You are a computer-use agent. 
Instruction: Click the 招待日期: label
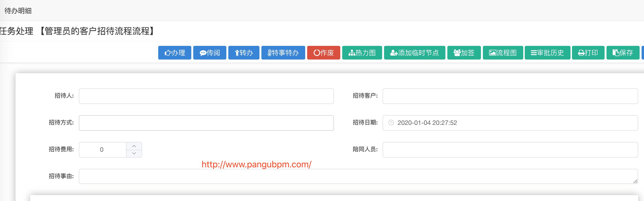tap(365, 122)
